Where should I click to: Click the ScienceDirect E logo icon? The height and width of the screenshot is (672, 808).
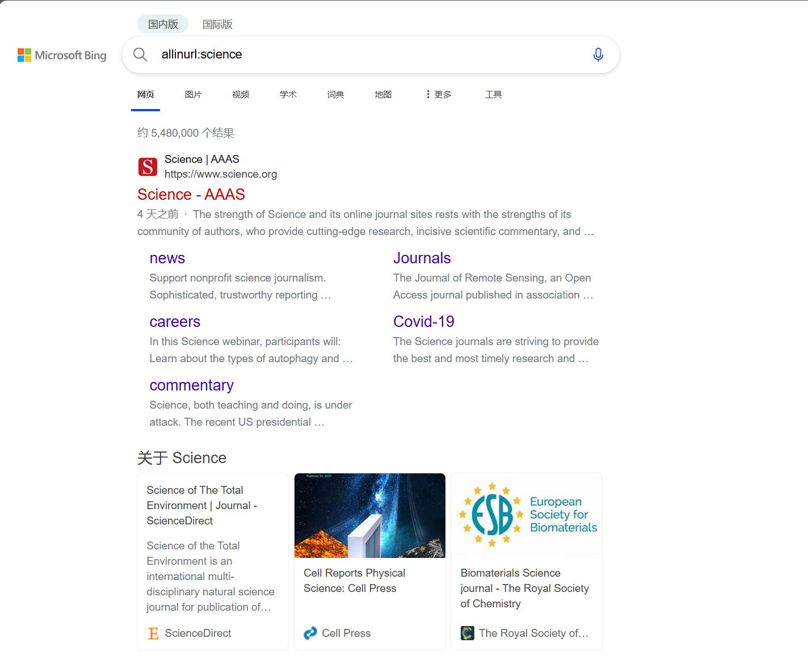153,633
